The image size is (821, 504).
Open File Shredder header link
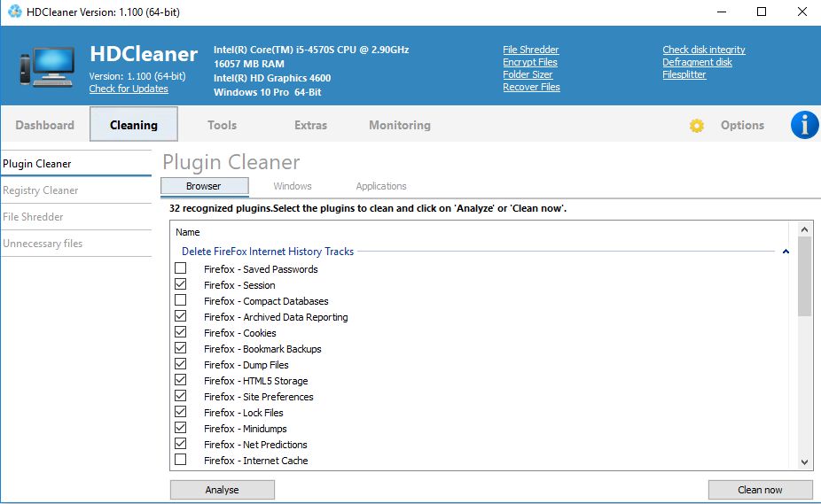click(530, 50)
